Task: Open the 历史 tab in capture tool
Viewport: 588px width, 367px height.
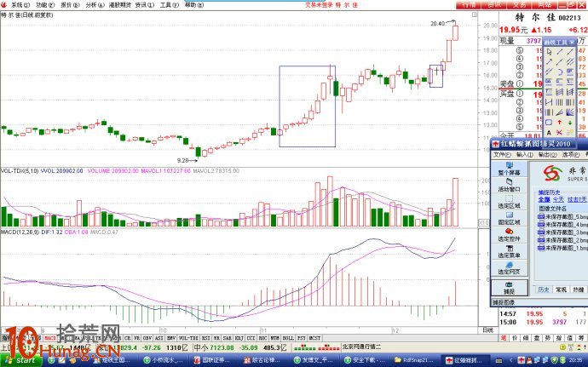Action: [544, 290]
